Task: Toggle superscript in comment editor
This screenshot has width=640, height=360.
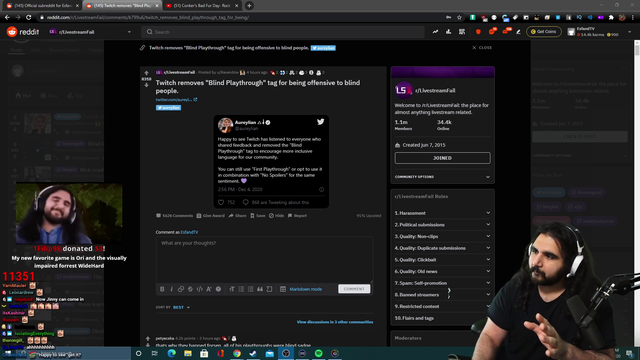Action: tap(209, 289)
